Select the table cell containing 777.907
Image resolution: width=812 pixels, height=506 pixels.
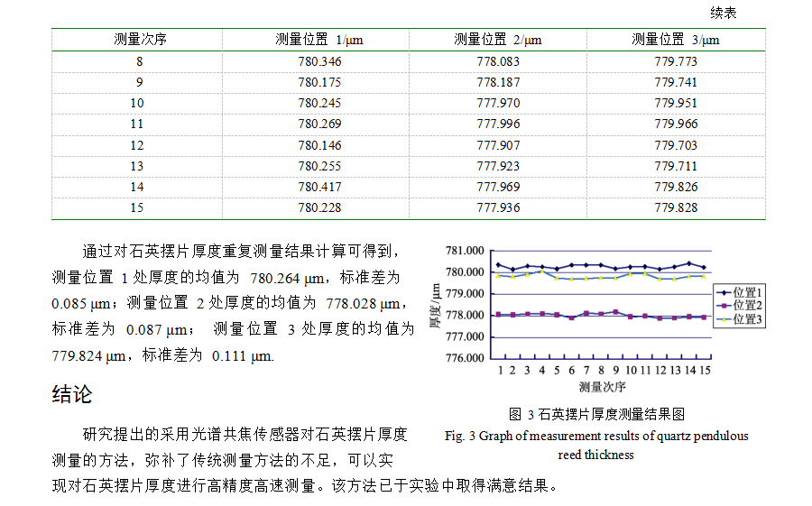click(498, 145)
